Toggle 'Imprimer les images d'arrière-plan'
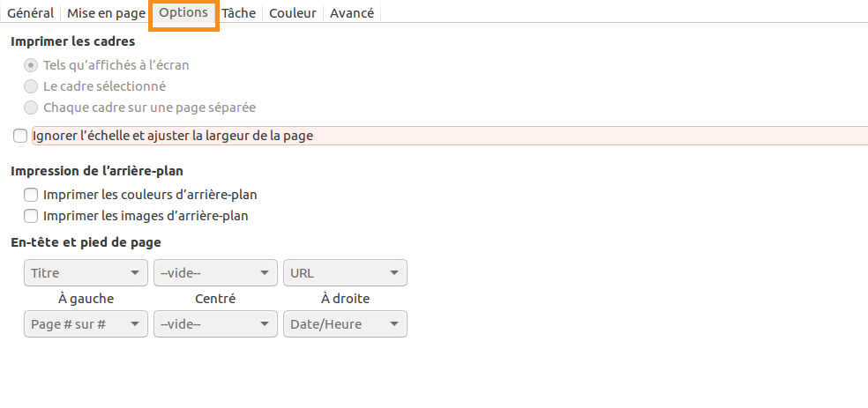Viewport: 868px width, 408px height. [31, 216]
